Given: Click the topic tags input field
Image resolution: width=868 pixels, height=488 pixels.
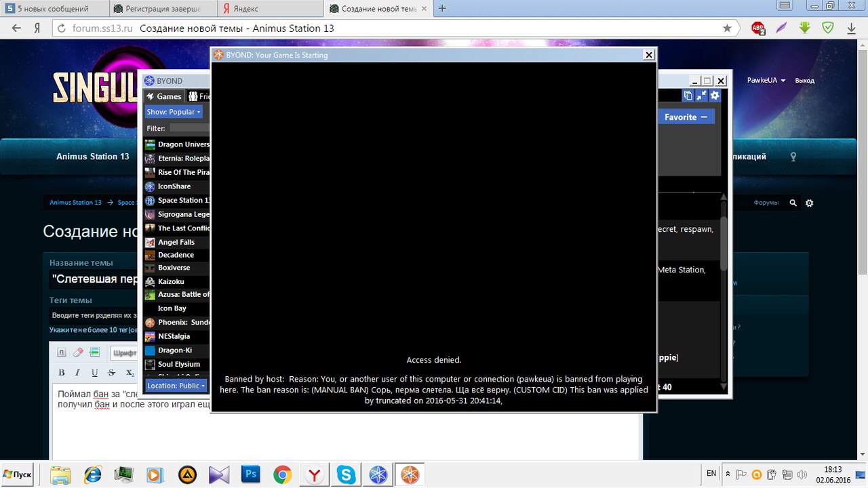Looking at the screenshot, I should pos(94,315).
